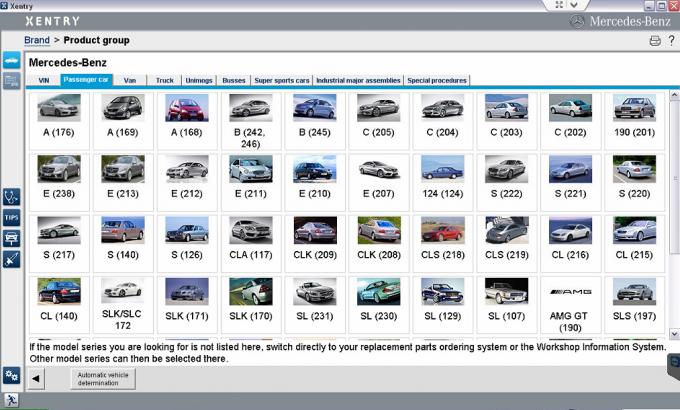Select the E (210) model series
The height and width of the screenshot is (410, 680).
click(x=315, y=182)
